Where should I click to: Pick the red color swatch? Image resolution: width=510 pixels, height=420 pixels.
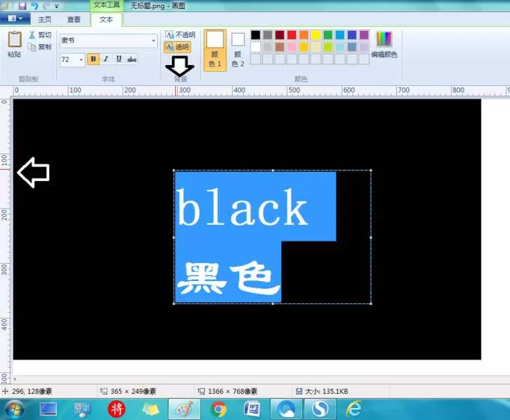click(x=292, y=35)
